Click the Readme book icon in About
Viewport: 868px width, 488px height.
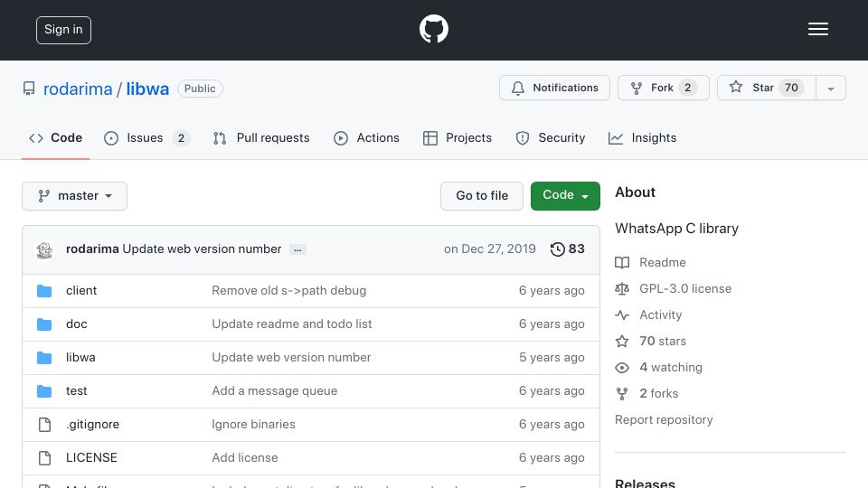(x=622, y=262)
